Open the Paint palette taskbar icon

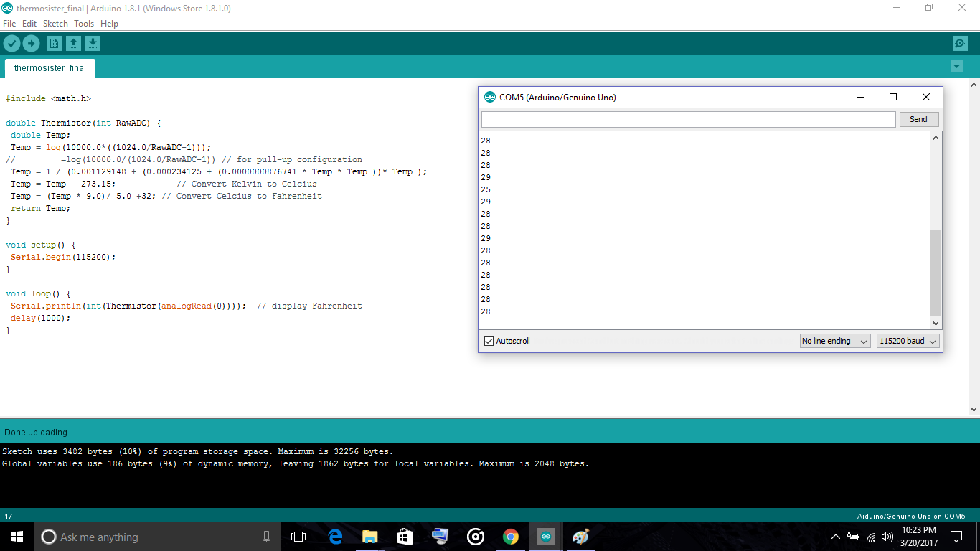(x=581, y=537)
